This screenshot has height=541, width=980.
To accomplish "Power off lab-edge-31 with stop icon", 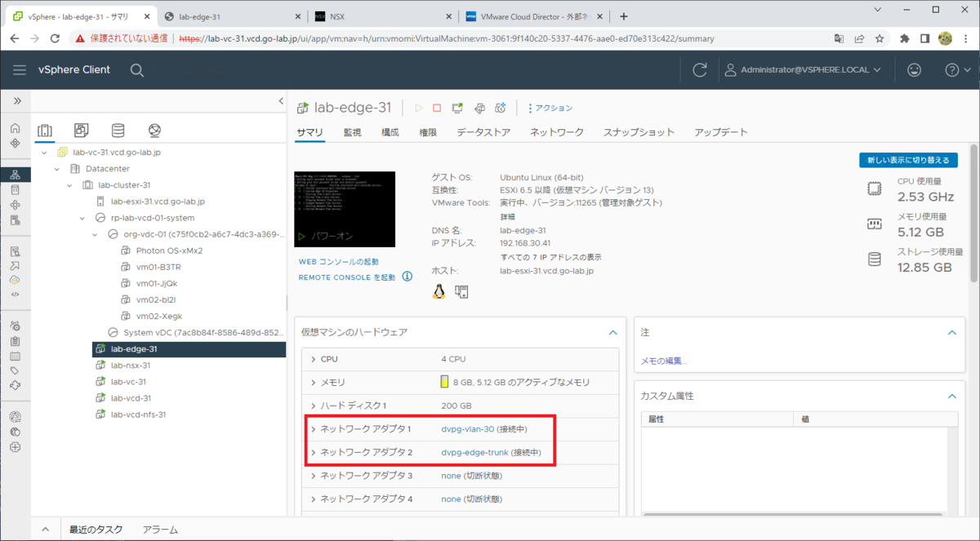I will click(437, 108).
